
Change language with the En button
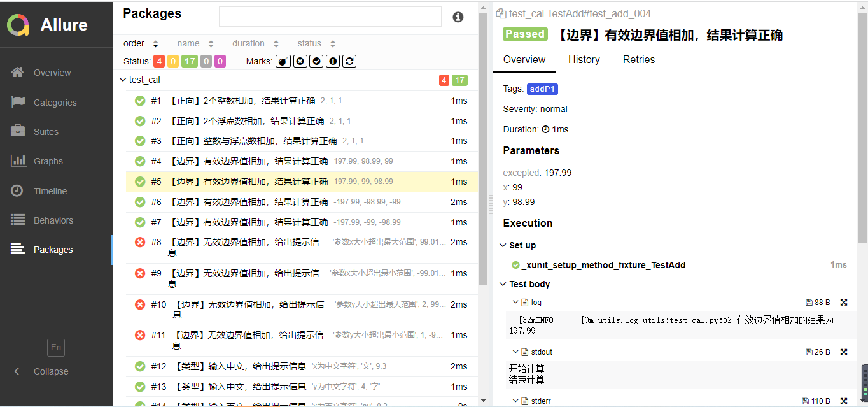pos(56,347)
